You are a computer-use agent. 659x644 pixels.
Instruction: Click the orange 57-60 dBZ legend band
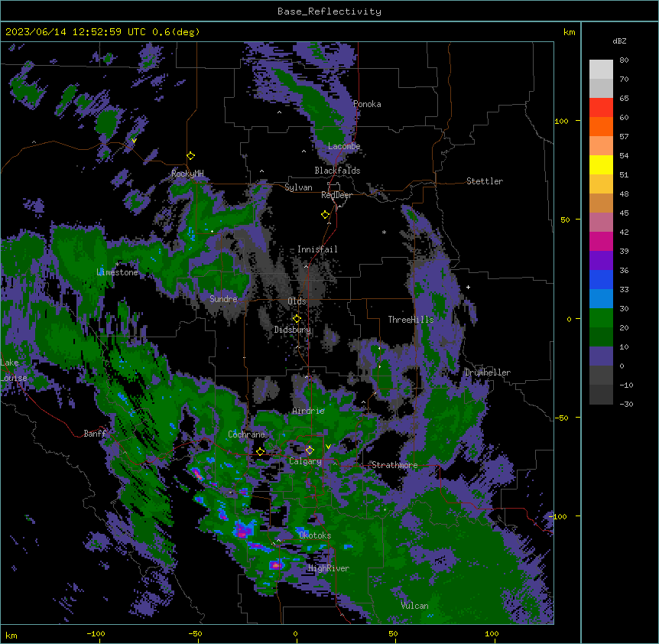tap(601, 126)
